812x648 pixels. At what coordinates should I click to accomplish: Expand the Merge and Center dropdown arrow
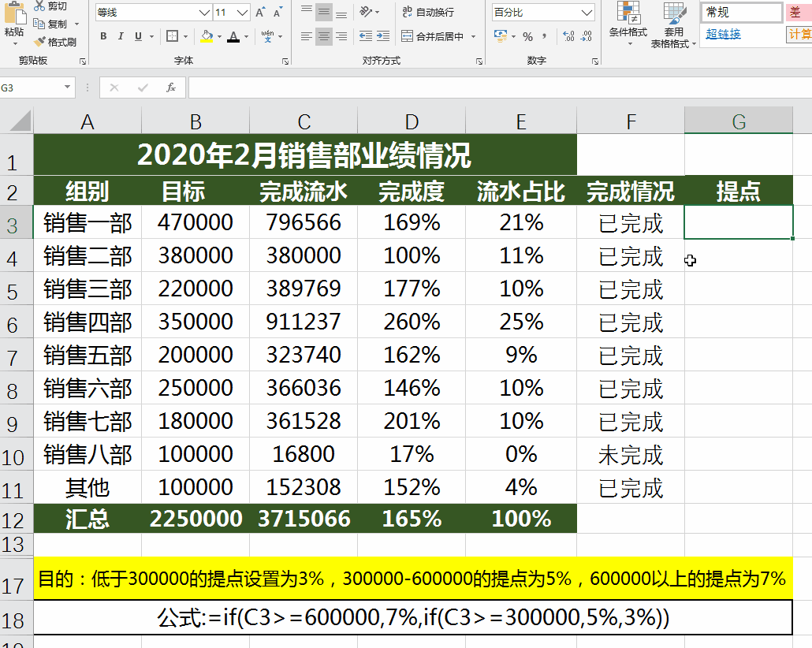pos(473,37)
